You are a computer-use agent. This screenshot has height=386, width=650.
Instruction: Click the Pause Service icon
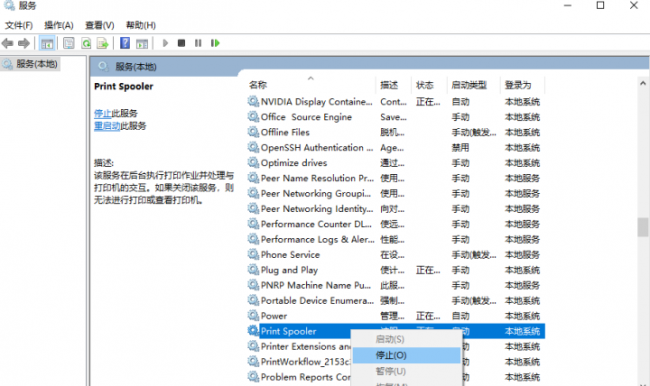tap(198, 43)
